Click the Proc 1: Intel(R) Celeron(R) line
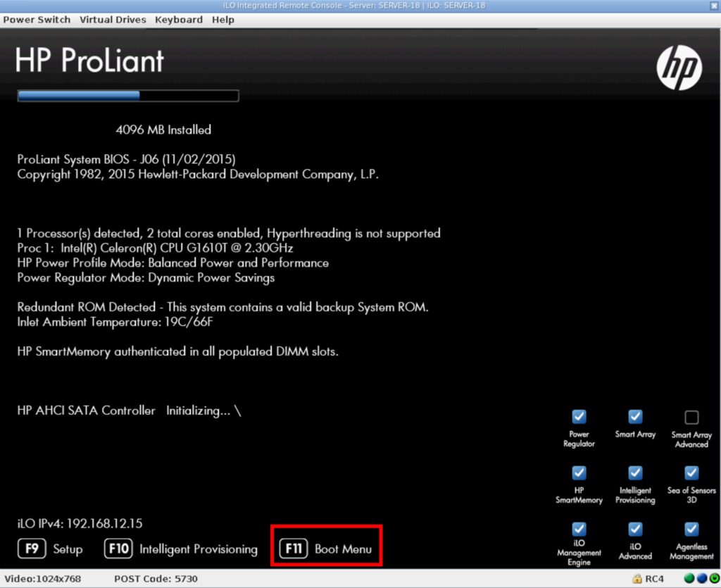Viewport: 721px width, 588px height. pos(155,248)
